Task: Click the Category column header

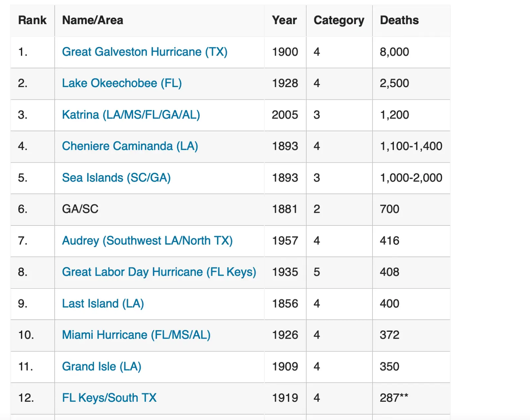Action: click(x=339, y=20)
